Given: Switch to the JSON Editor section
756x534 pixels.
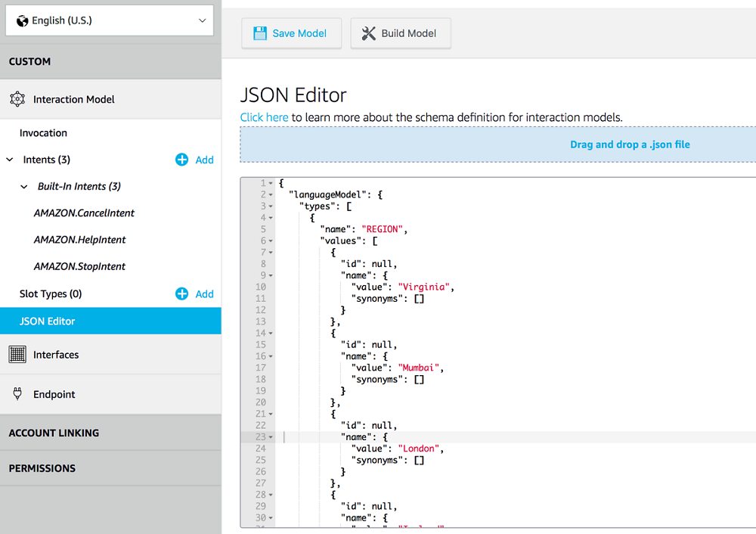Looking at the screenshot, I should (x=45, y=321).
